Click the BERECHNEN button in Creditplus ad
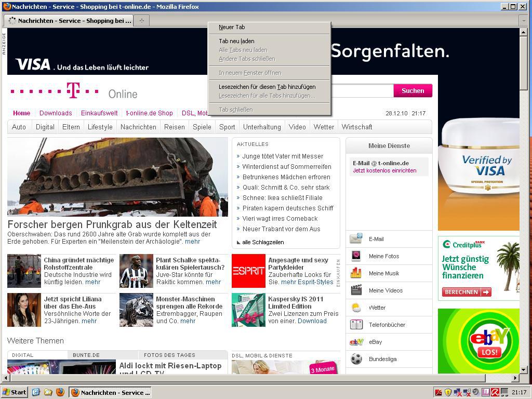The width and height of the screenshot is (532, 399). pyautogui.click(x=467, y=292)
